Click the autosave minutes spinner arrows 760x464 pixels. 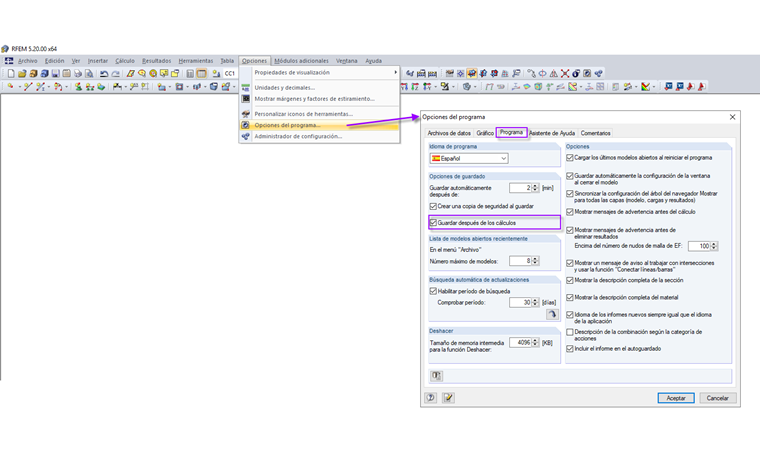(x=535, y=188)
